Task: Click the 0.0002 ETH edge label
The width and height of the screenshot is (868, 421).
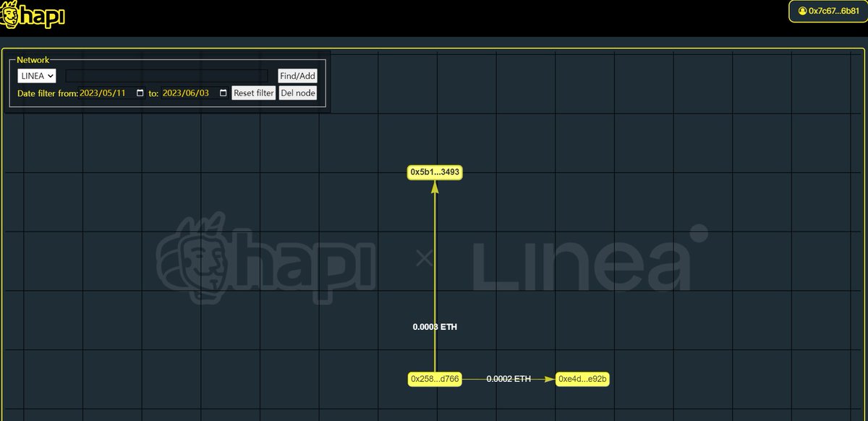Action: (x=509, y=379)
